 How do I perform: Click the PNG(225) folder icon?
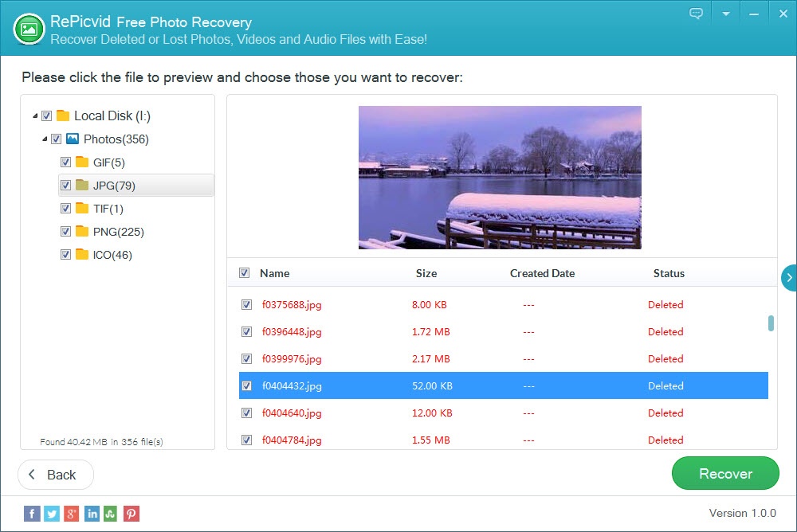[x=82, y=231]
